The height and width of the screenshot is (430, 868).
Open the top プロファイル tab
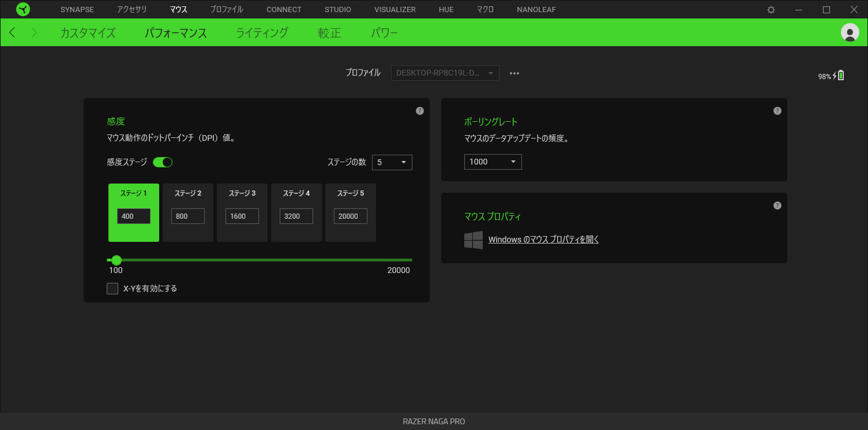(226, 10)
